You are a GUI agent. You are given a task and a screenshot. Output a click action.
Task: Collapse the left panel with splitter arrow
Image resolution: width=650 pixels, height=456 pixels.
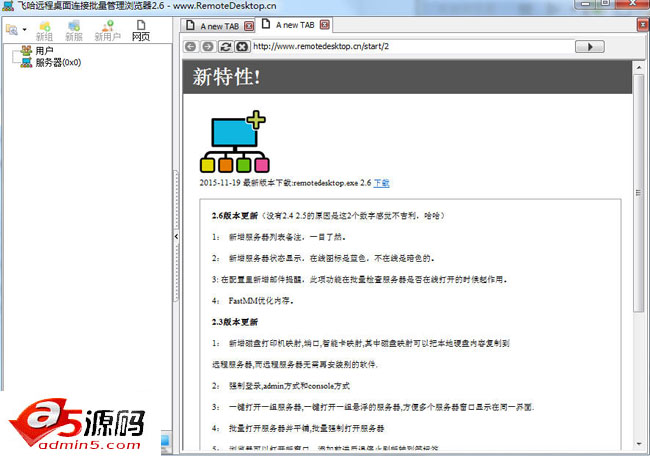[176, 236]
